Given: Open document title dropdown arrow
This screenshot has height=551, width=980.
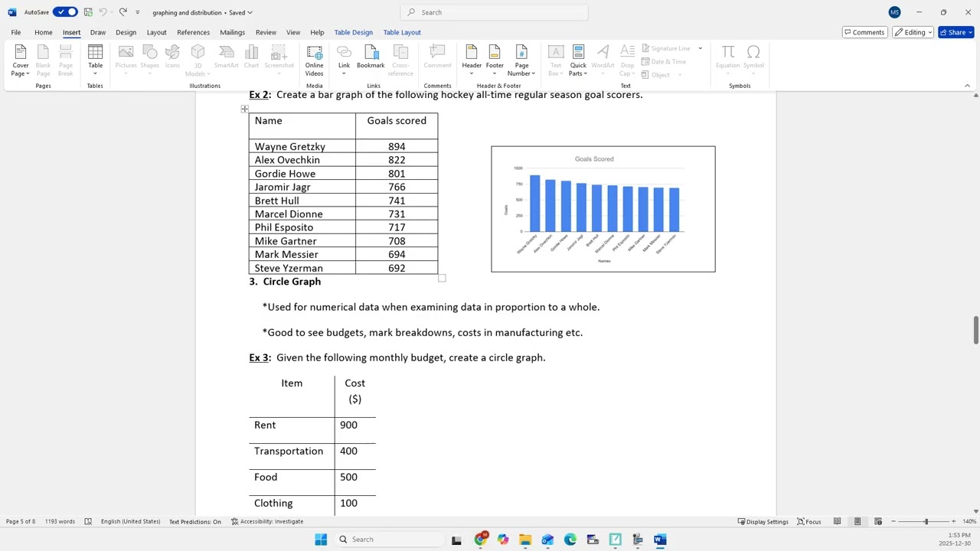Looking at the screenshot, I should (250, 12).
